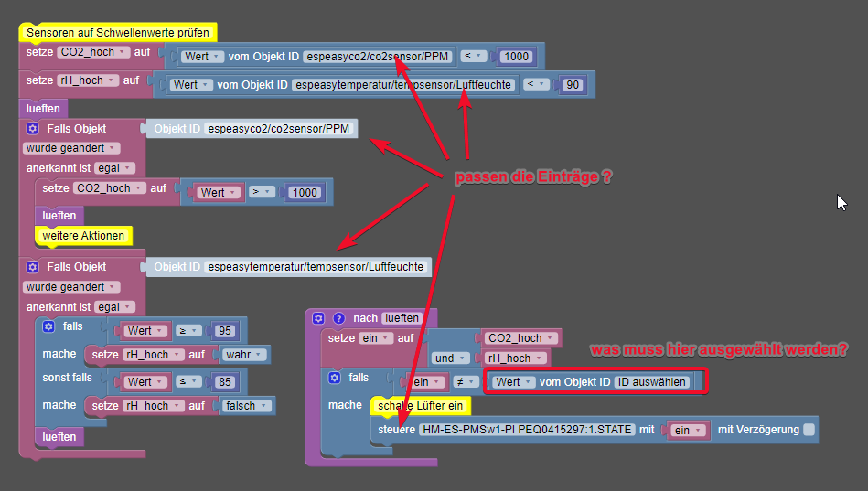
Task: Edit the number 85 threshold field
Action: coord(224,381)
